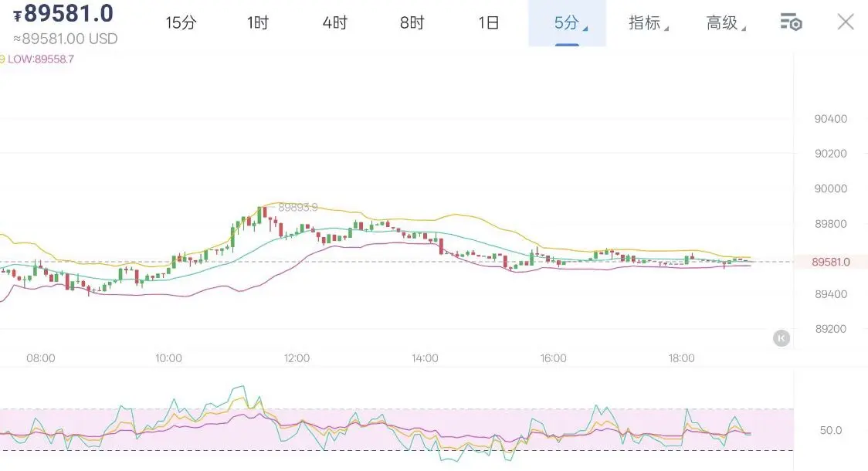Image resolution: width=868 pixels, height=471 pixels.
Task: Click the 90400 price axis label
Action: tap(830, 118)
